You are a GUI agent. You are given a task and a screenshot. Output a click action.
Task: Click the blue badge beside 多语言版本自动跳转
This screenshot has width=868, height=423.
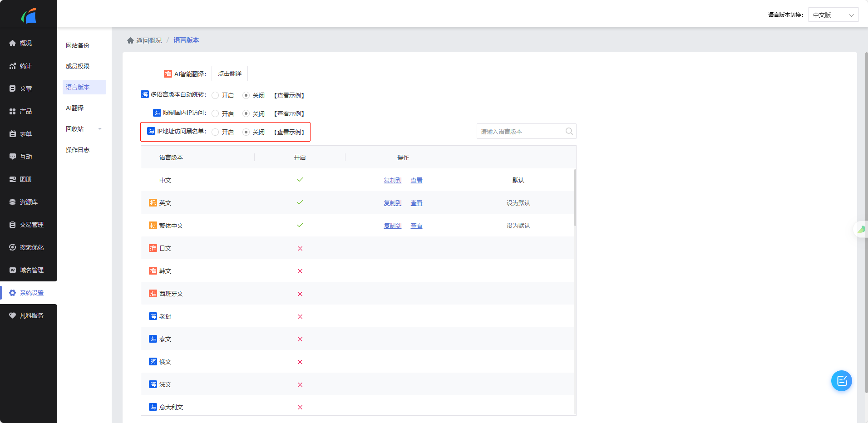coord(145,94)
